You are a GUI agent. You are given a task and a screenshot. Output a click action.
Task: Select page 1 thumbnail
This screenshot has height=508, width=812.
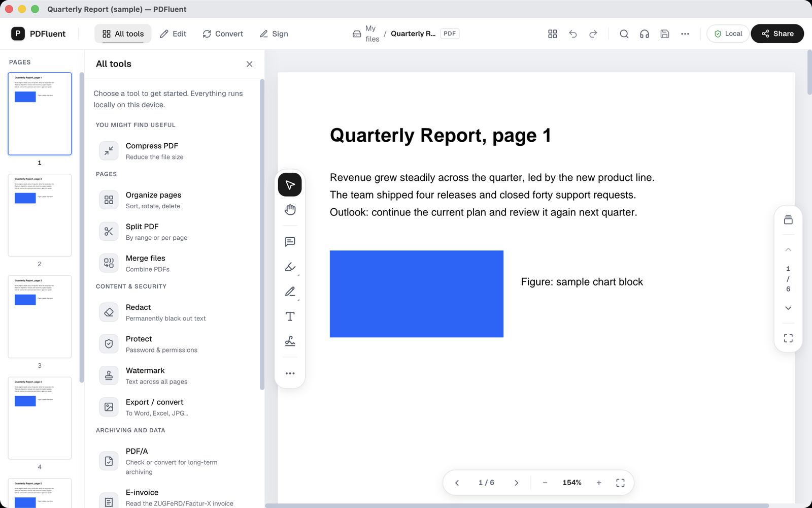[40, 114]
